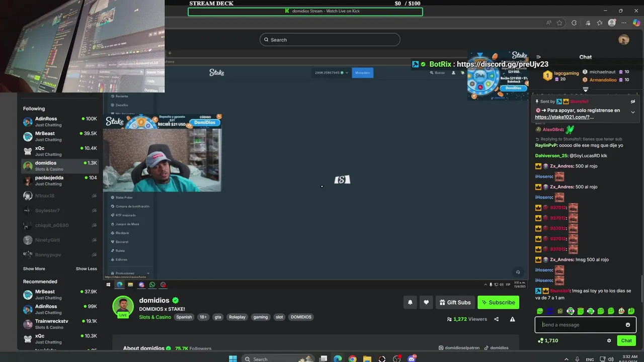Hide the pinned chat message

click(633, 101)
